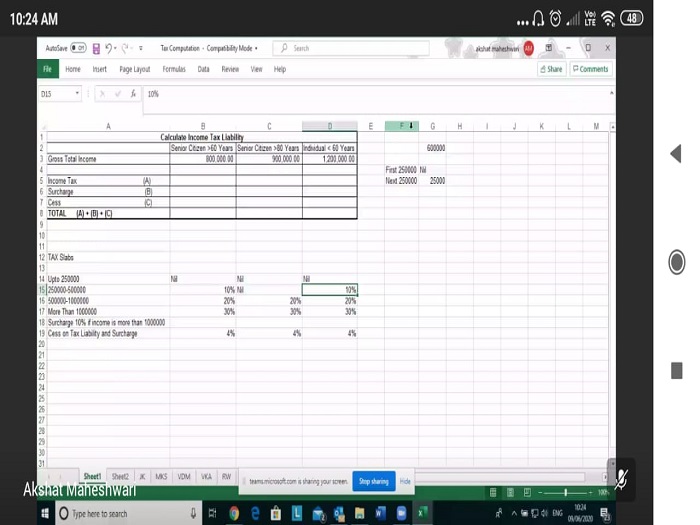
Task: Click the Windows Start button
Action: pyautogui.click(x=45, y=513)
